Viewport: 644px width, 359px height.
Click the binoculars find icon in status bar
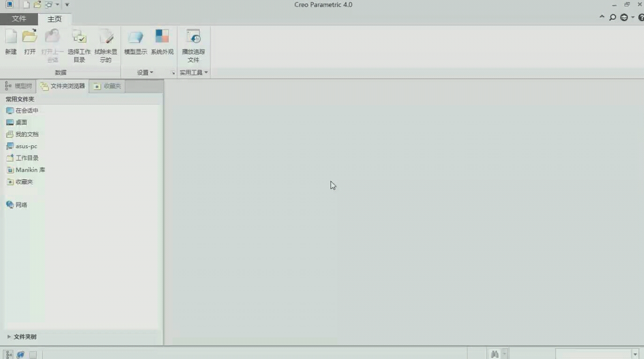pos(494,354)
